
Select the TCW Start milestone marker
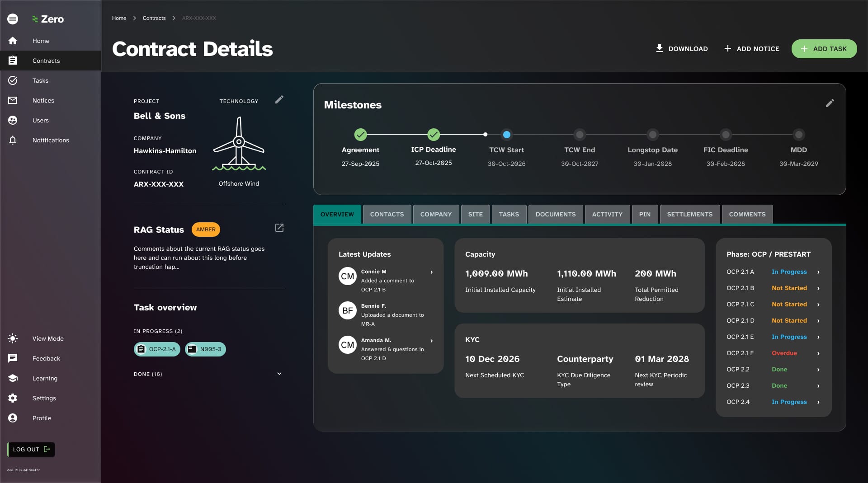coord(506,135)
